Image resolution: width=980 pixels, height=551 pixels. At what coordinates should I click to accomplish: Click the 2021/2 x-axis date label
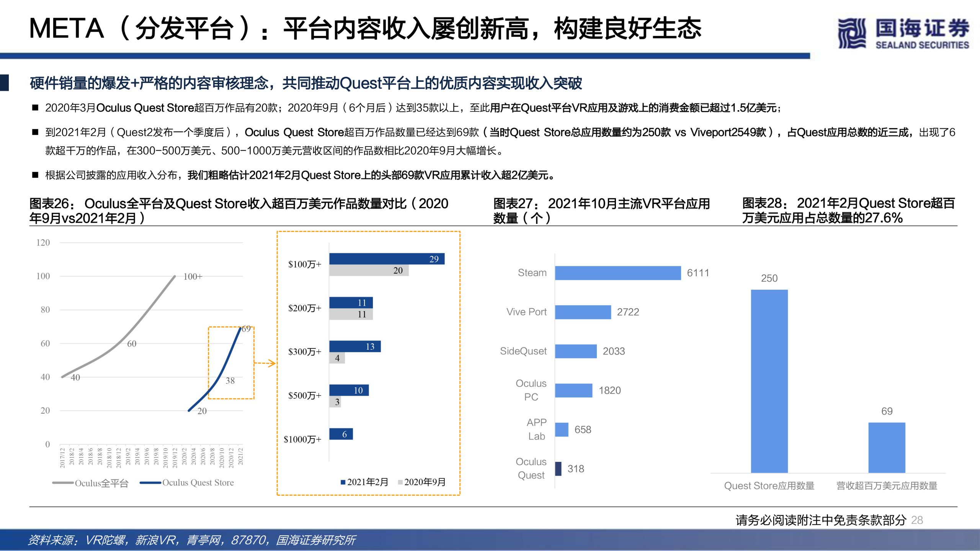tap(240, 456)
